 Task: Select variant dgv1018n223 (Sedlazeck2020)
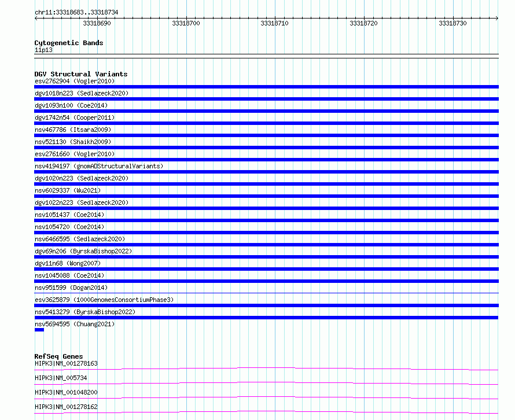[82, 93]
